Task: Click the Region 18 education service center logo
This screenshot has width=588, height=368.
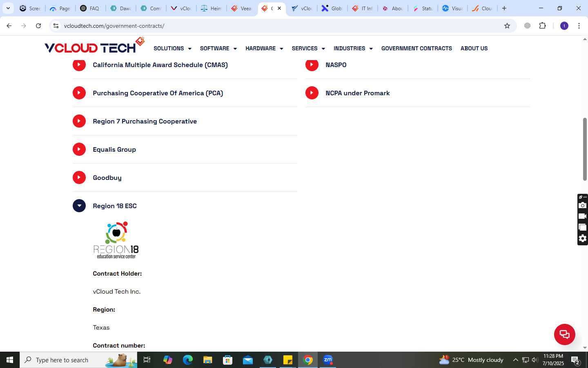Action: [116, 240]
